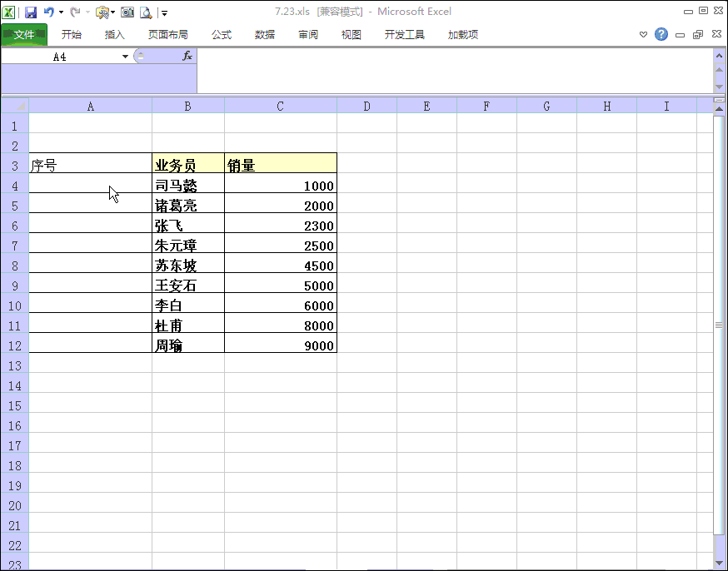This screenshot has height=571, width=728.
Task: Click the Name Box showing A4
Action: [60, 57]
